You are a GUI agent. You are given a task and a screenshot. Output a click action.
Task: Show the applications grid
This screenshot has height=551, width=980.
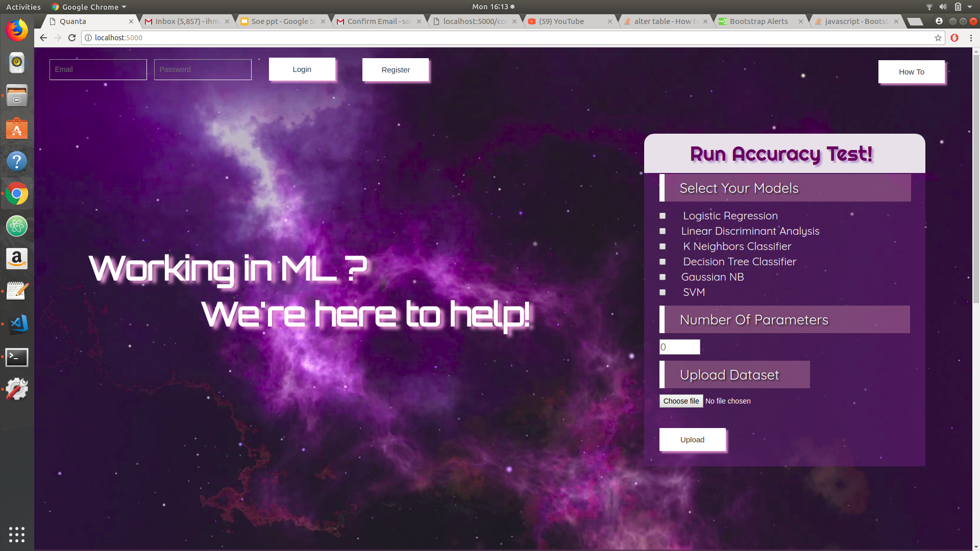pyautogui.click(x=17, y=534)
